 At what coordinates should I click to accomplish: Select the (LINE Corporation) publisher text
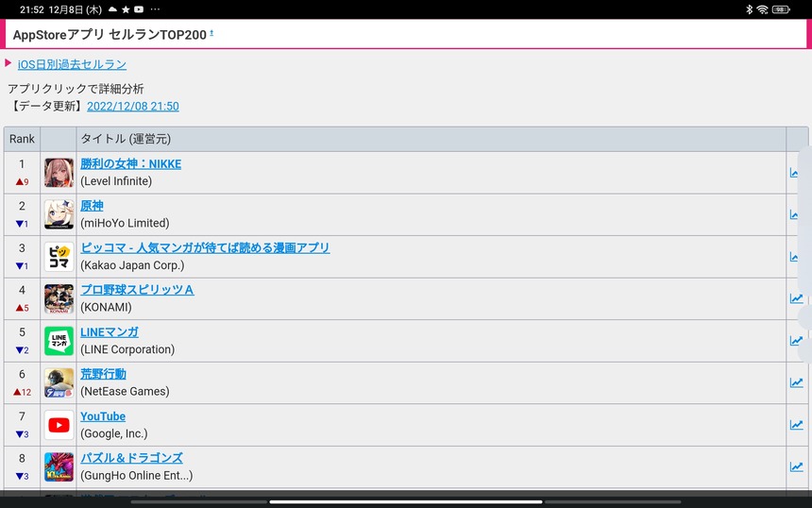click(x=127, y=349)
